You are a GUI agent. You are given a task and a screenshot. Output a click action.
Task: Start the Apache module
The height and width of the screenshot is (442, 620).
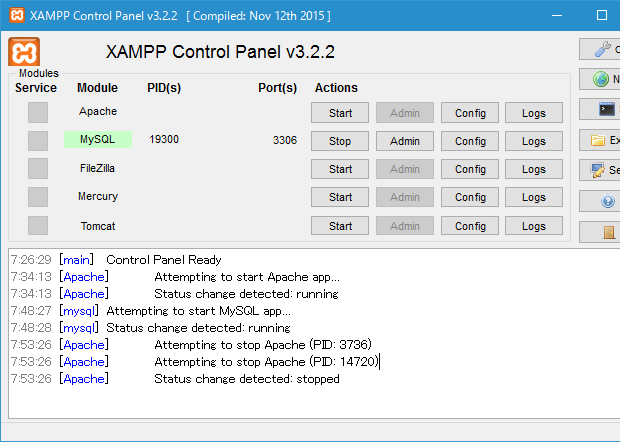coord(340,113)
